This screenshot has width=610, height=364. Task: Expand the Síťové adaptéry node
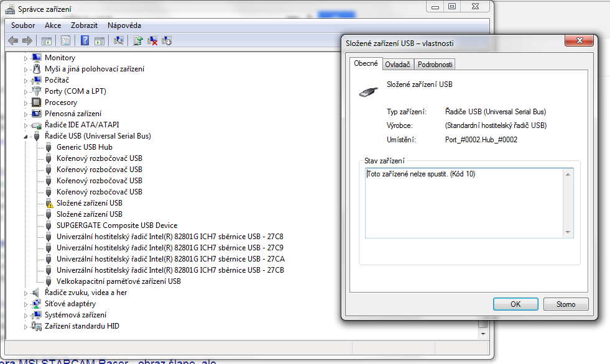(x=25, y=304)
